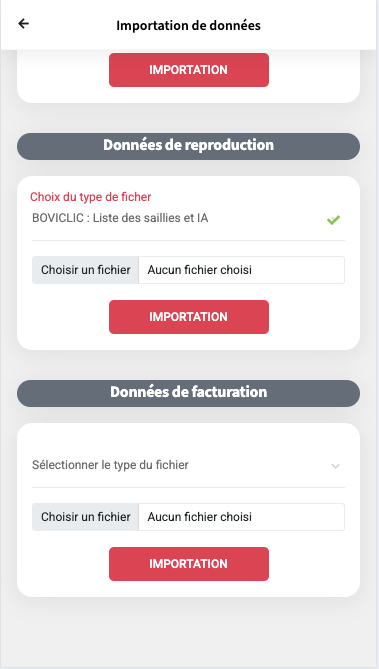This screenshot has height=669, width=379.
Task: Click the green checkmark beside BOVICLIC selection
Action: tap(333, 220)
